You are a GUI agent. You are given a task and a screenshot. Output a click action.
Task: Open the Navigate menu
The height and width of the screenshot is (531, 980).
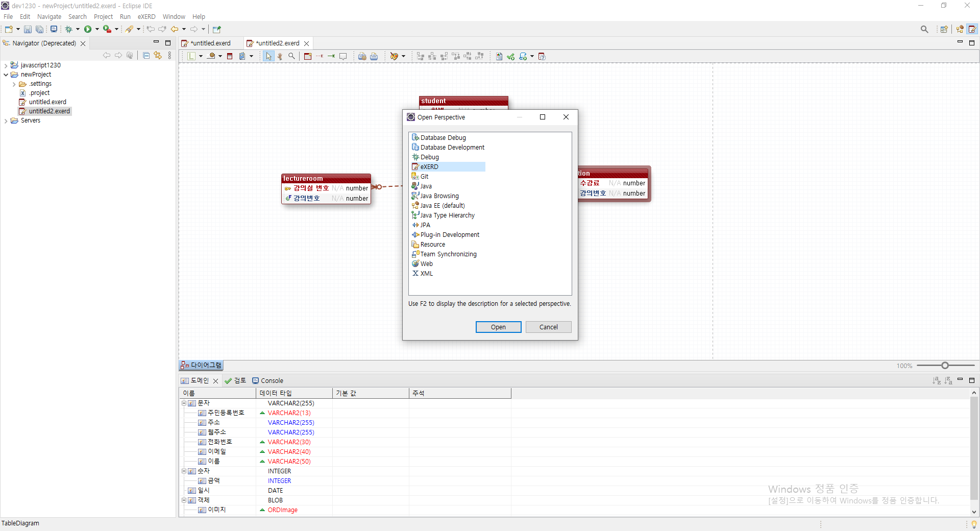pyautogui.click(x=49, y=17)
